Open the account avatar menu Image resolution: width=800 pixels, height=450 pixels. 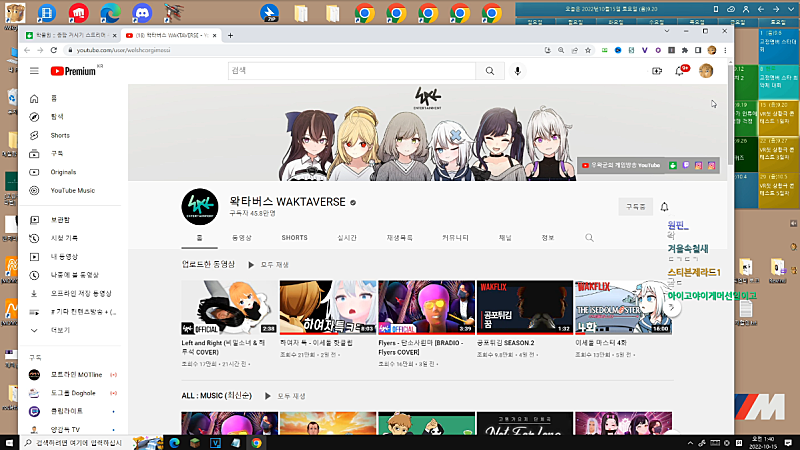coord(706,71)
